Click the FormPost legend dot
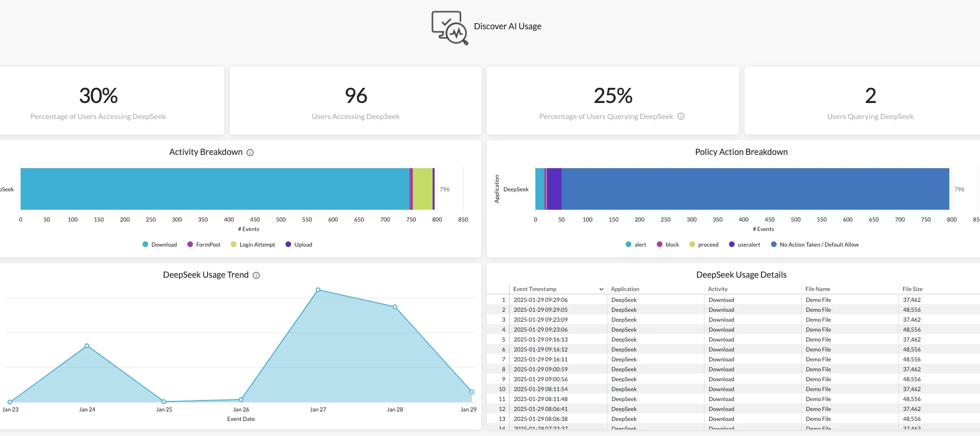This screenshot has width=980, height=436. 190,244
